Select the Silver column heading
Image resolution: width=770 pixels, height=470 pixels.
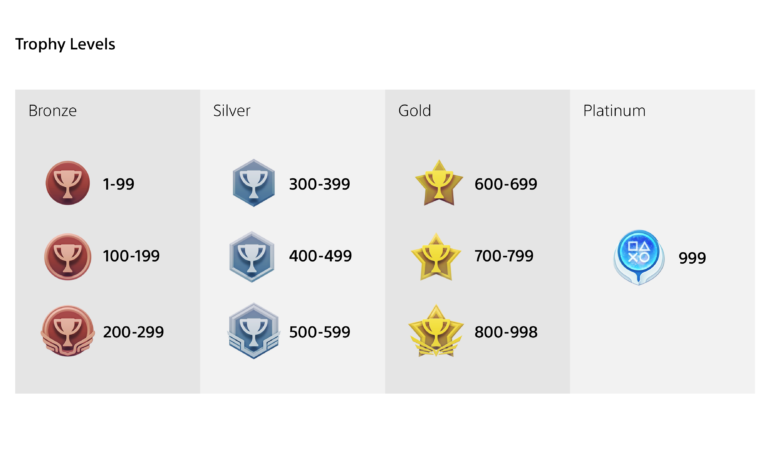(x=232, y=111)
